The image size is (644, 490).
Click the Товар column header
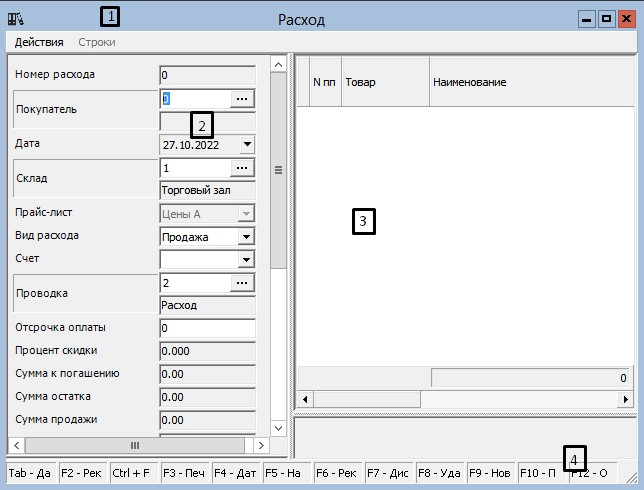384,81
